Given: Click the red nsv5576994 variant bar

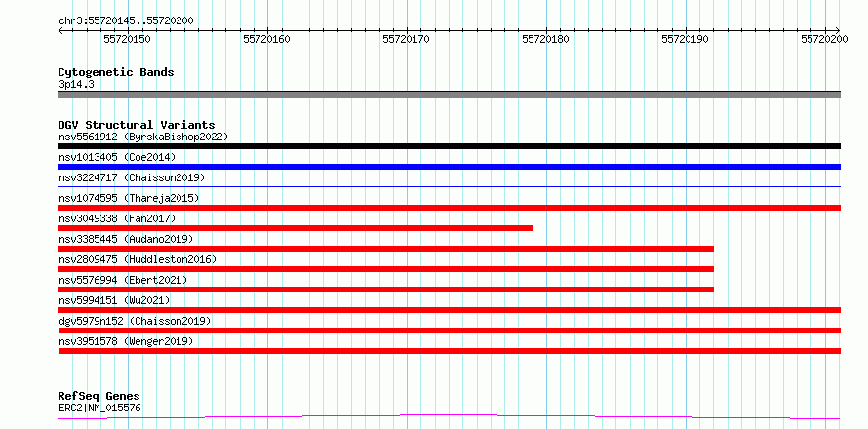Looking at the screenshot, I should tap(386, 290).
